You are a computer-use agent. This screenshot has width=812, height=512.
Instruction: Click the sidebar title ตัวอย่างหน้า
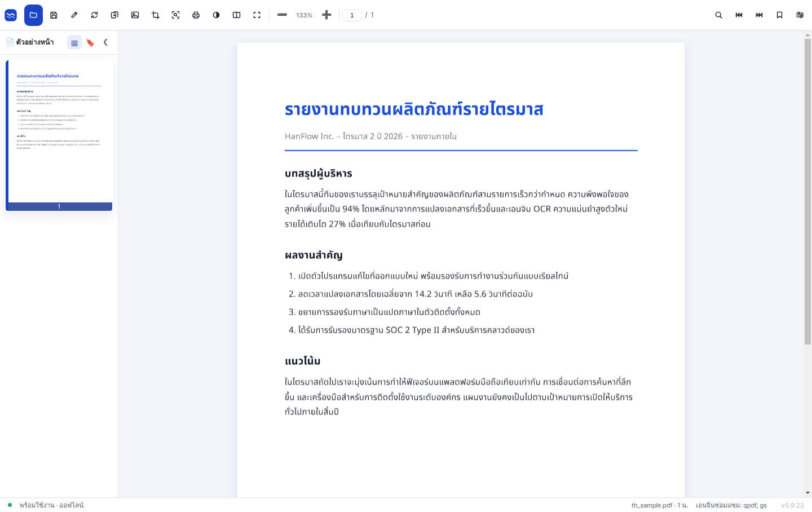(35, 42)
